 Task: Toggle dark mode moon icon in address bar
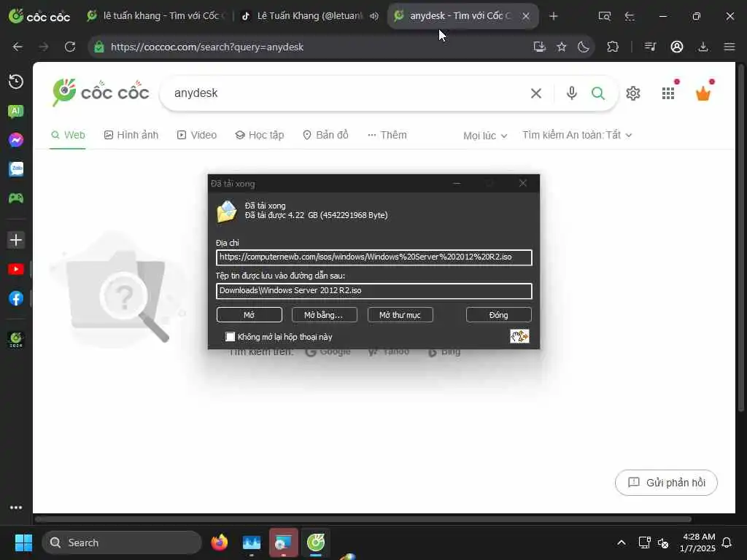tap(584, 47)
